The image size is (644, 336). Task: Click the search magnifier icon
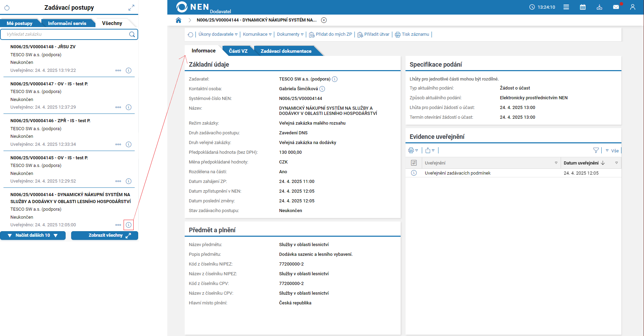[132, 34]
